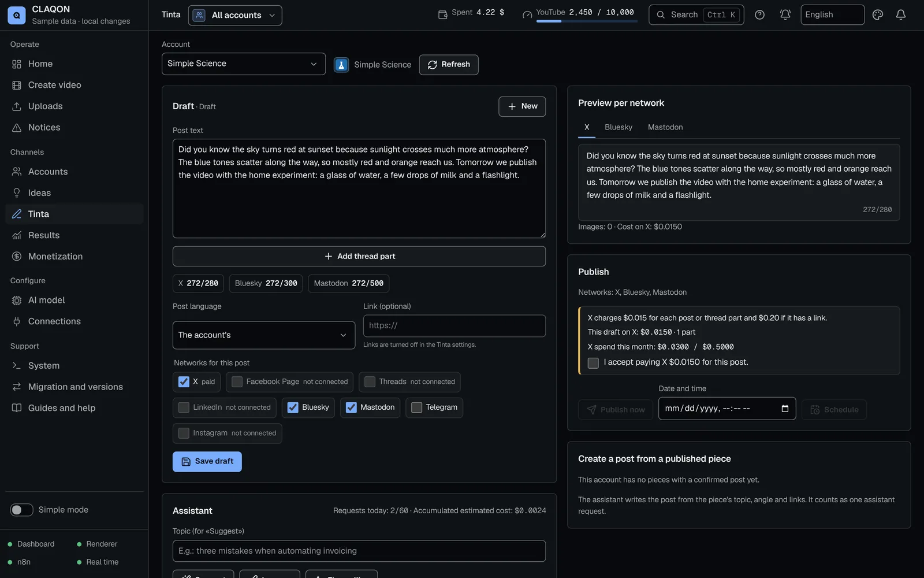Click the Mastodon 272/500 counter
The image size is (924, 578).
pos(348,284)
